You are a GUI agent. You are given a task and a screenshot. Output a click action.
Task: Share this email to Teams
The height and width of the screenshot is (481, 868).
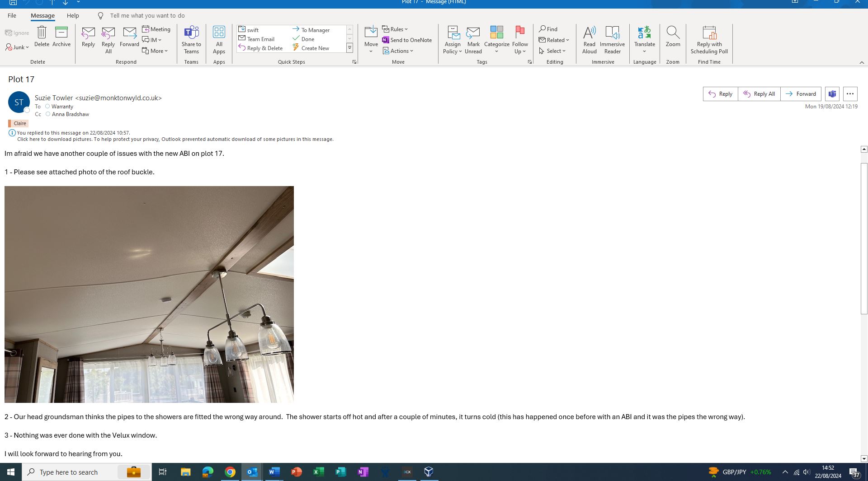click(x=191, y=40)
